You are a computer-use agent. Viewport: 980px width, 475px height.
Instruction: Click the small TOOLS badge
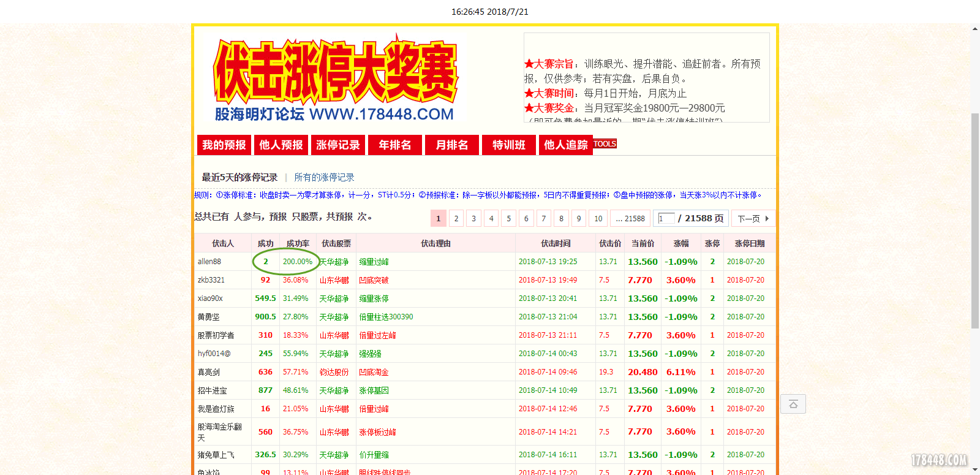coord(605,144)
